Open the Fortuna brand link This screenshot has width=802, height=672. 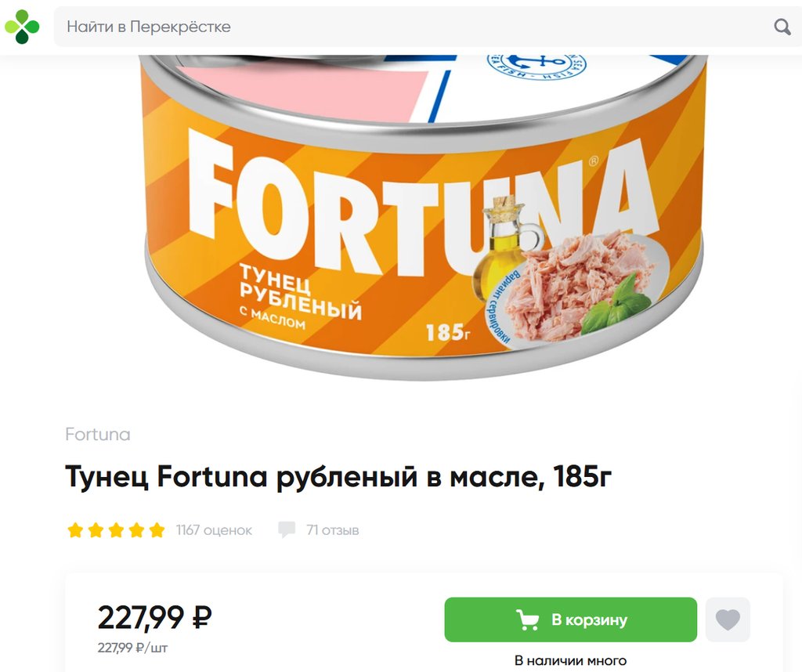pyautogui.click(x=98, y=434)
